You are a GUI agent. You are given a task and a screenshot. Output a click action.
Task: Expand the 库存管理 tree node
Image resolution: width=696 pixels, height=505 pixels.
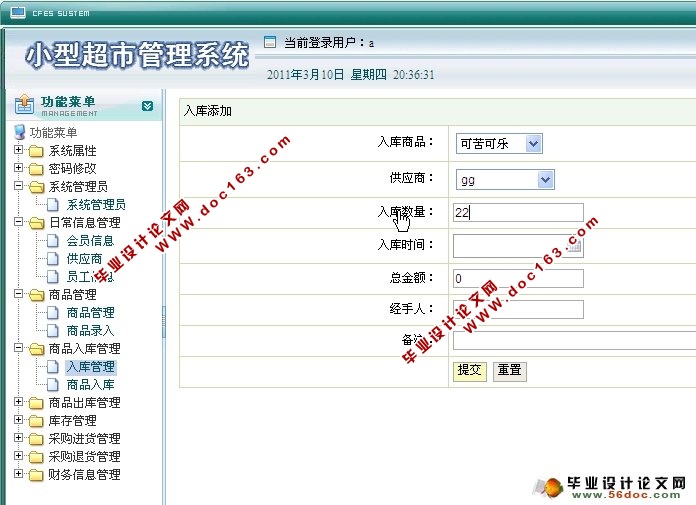point(18,419)
